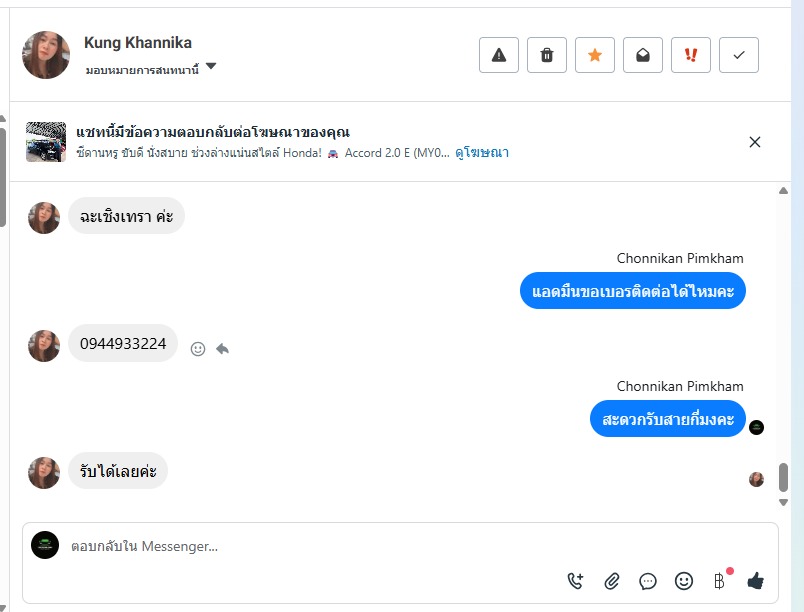
Task: Dismiss the ad reply banner
Action: coord(755,142)
